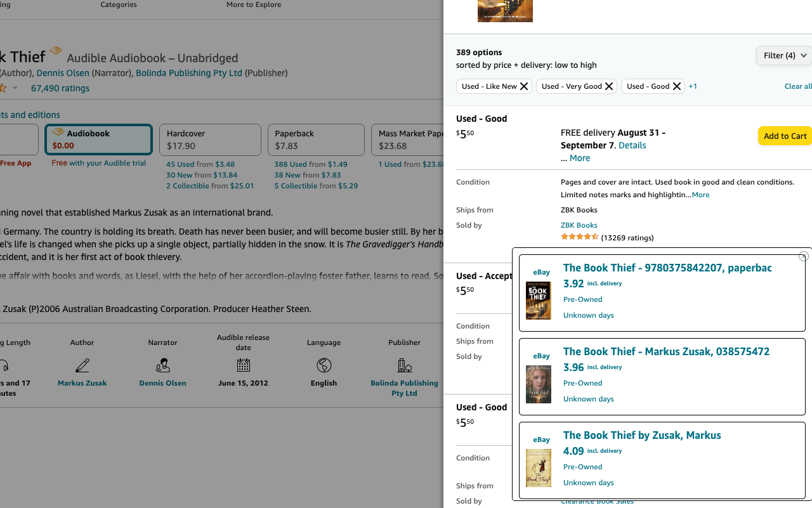Image resolution: width=812 pixels, height=508 pixels.
Task: Select the Hardcover $17.90 format
Action: [x=210, y=140]
